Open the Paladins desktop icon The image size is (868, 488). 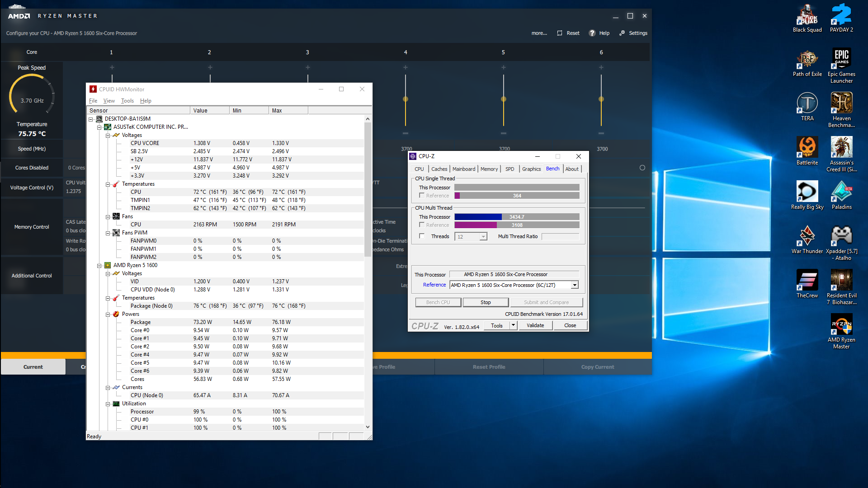841,196
